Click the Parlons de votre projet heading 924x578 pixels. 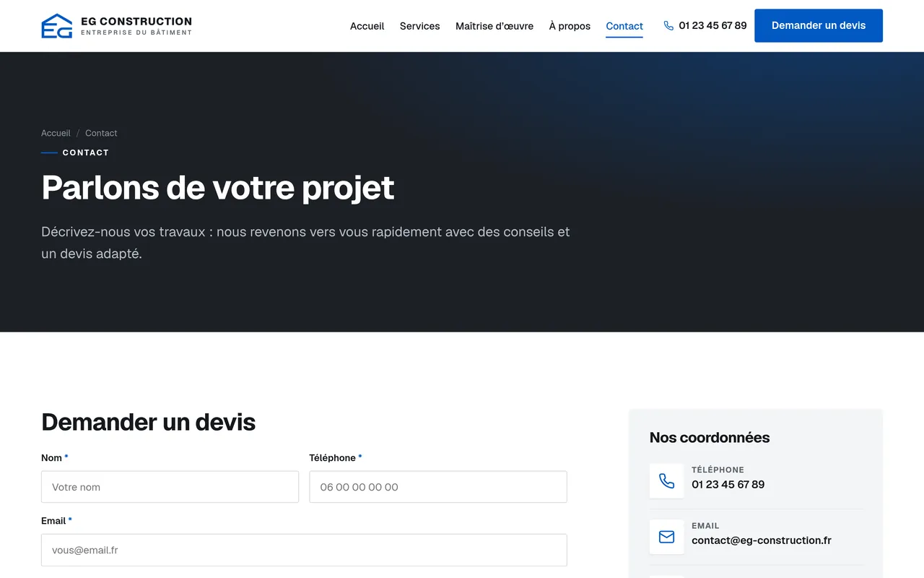tap(218, 188)
